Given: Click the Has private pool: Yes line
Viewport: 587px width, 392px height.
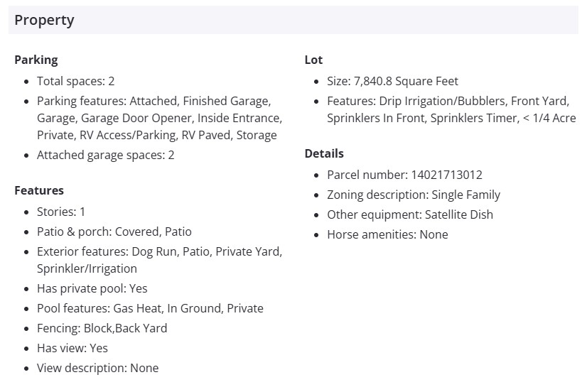Looking at the screenshot, I should coord(92,288).
